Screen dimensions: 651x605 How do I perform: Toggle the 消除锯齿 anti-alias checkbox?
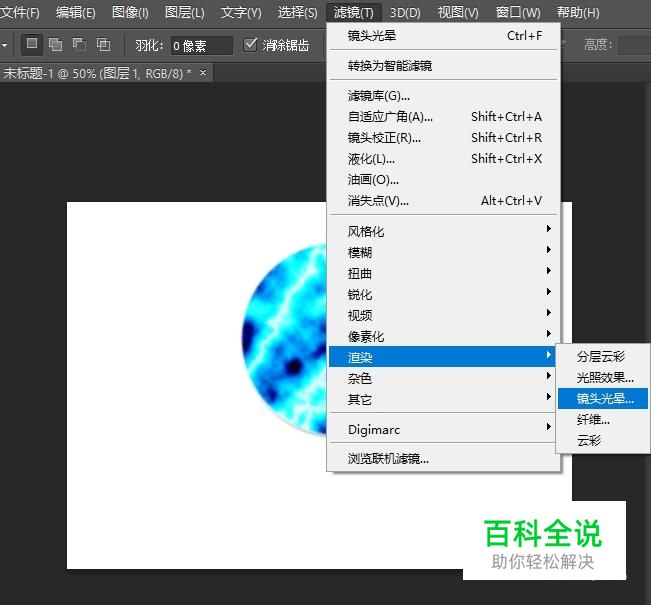[250, 44]
